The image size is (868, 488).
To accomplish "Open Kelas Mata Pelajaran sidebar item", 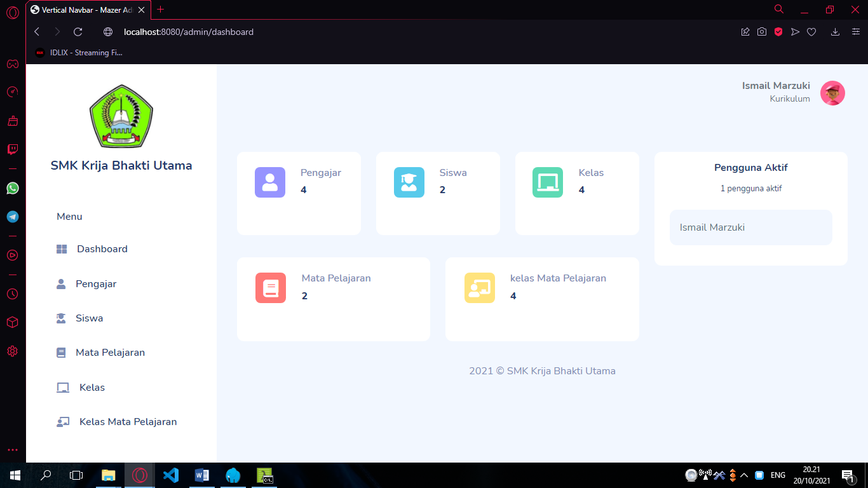I will (128, 422).
